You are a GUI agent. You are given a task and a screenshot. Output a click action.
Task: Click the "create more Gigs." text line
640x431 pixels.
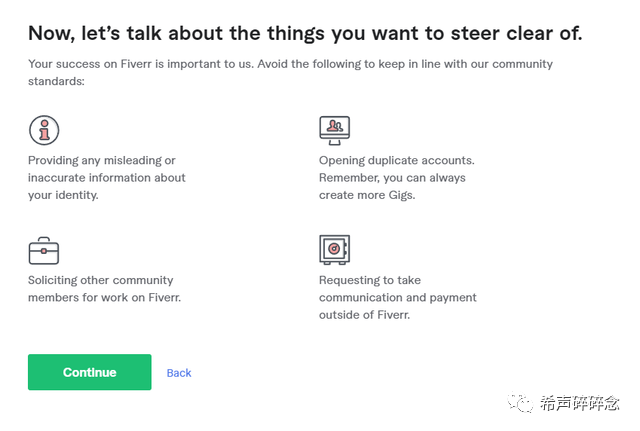(367, 195)
